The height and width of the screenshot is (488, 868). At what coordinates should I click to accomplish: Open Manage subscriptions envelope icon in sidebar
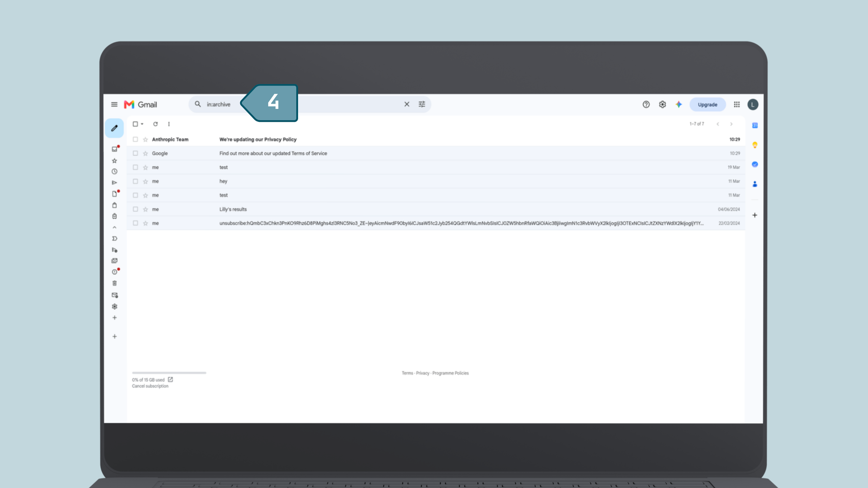point(114,295)
